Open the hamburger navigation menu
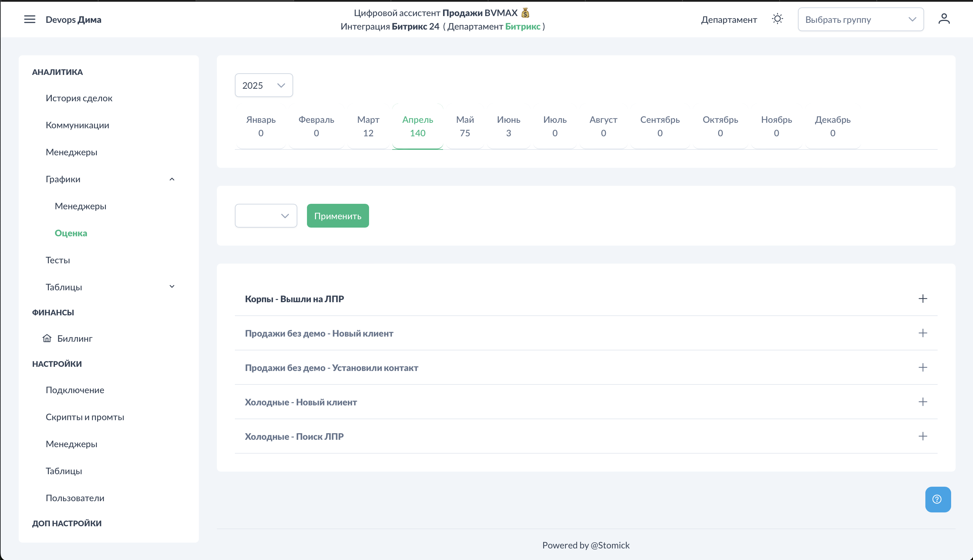This screenshot has height=560, width=973. coord(30,19)
